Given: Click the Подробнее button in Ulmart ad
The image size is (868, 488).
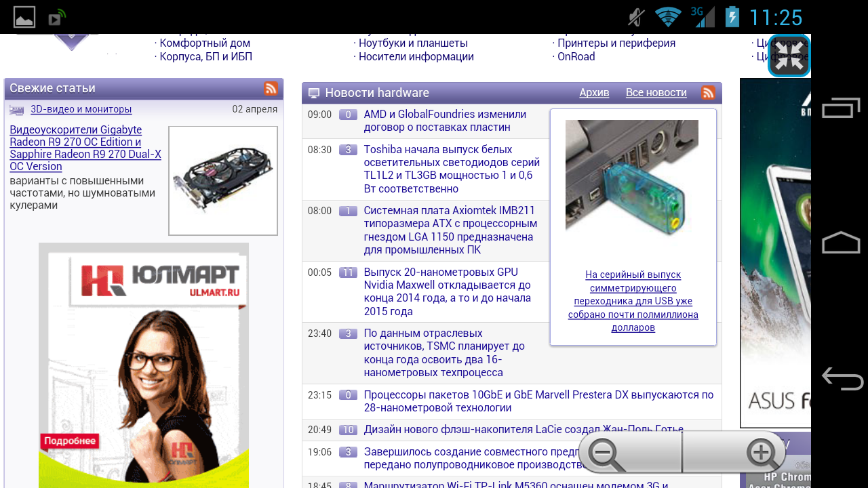Looking at the screenshot, I should point(69,441).
